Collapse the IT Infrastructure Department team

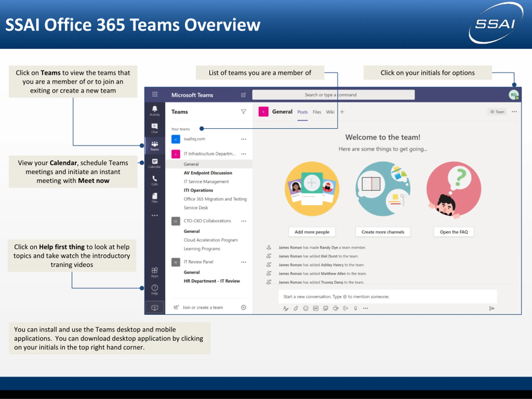[209, 154]
